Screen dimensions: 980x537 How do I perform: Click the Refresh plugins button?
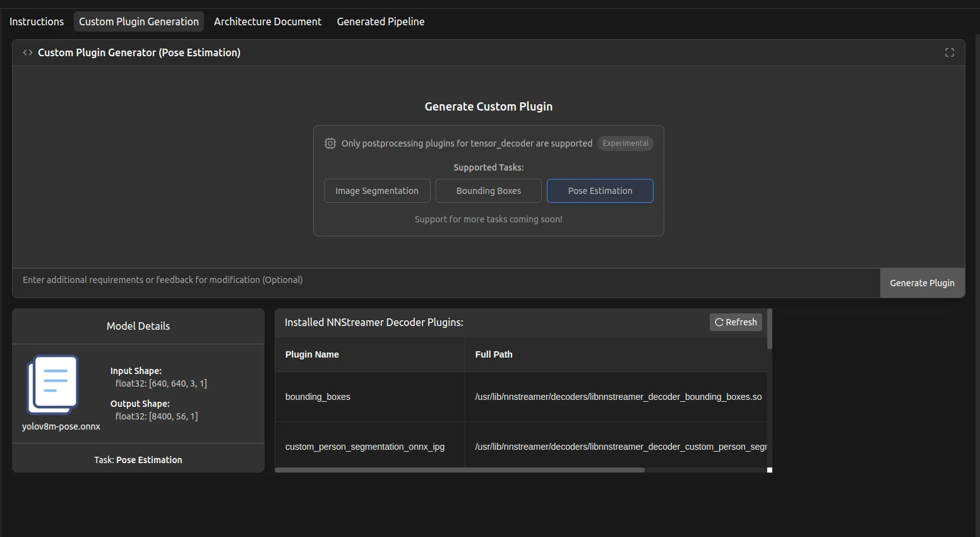pyautogui.click(x=736, y=322)
